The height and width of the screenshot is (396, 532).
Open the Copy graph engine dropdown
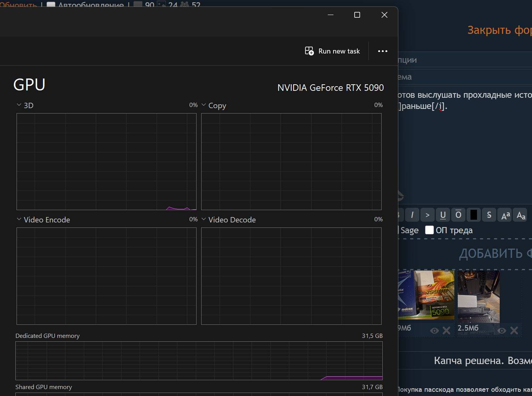pos(203,105)
